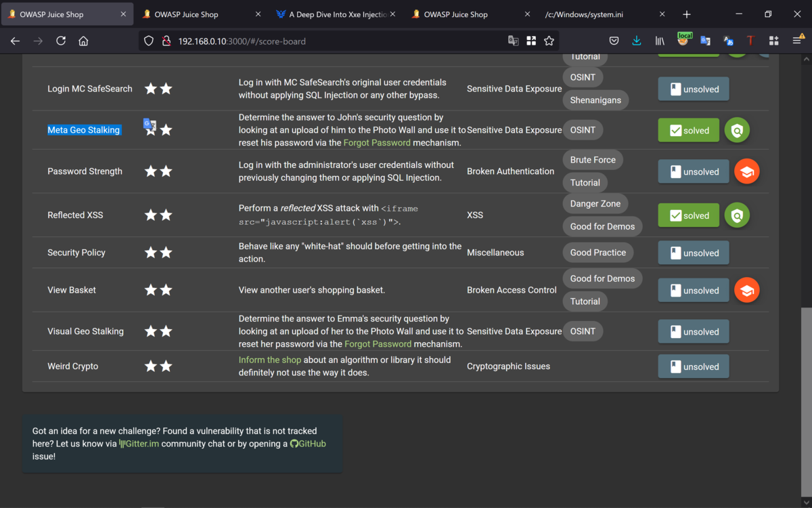Click the insecure connection padlock icon
The height and width of the screenshot is (508, 812).
pyautogui.click(x=166, y=41)
